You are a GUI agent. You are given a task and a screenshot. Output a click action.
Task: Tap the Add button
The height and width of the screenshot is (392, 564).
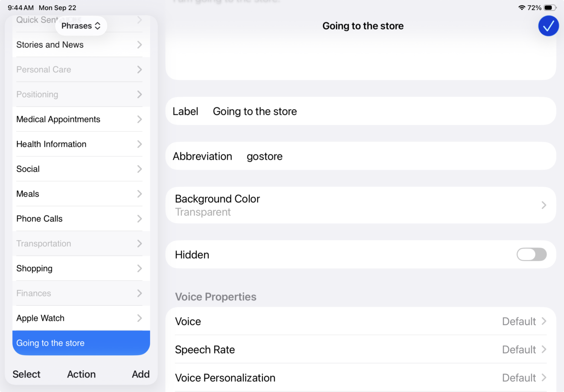(140, 374)
